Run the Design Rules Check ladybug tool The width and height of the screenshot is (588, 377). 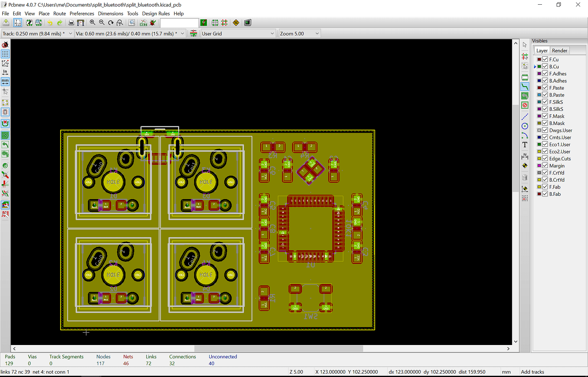pos(152,23)
